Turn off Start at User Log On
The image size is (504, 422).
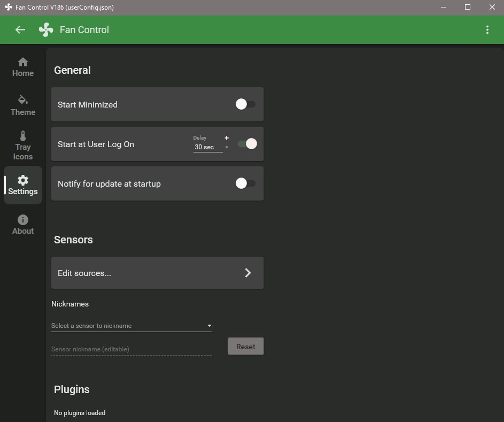click(x=247, y=144)
